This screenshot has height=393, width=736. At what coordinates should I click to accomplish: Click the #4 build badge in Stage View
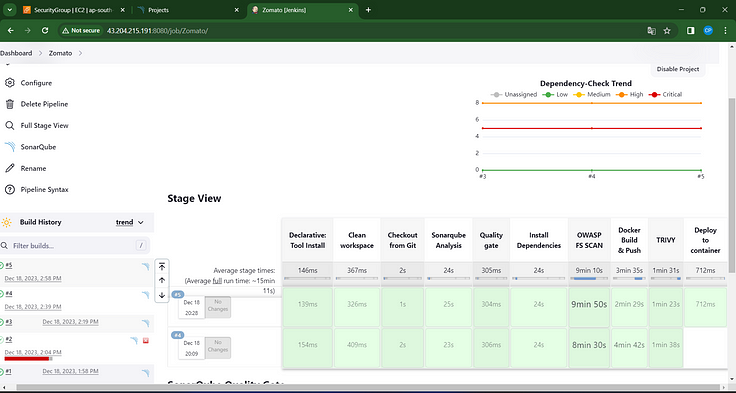point(177,335)
